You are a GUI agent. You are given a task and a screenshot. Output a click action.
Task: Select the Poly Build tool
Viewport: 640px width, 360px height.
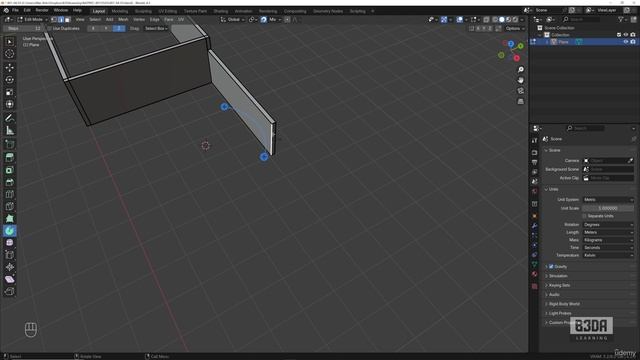10,218
